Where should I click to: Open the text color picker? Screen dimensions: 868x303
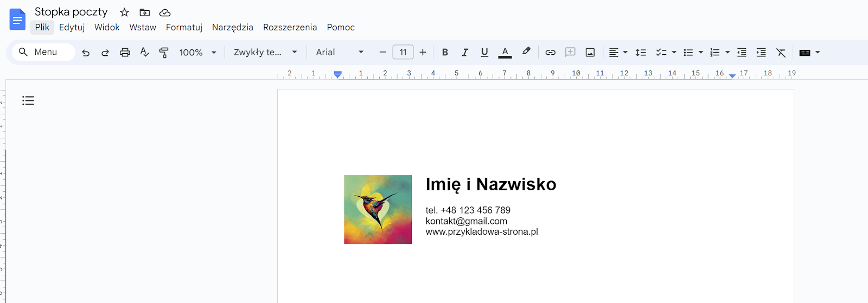[x=505, y=53]
